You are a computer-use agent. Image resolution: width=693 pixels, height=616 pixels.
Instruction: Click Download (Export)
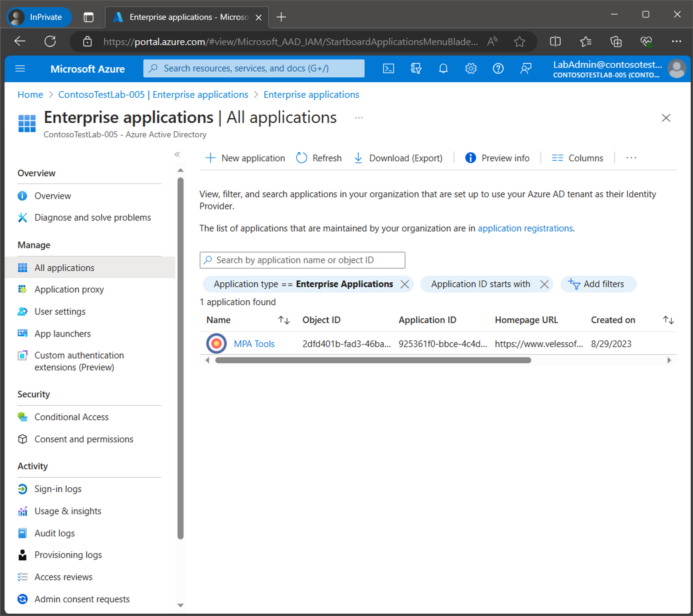(x=398, y=158)
